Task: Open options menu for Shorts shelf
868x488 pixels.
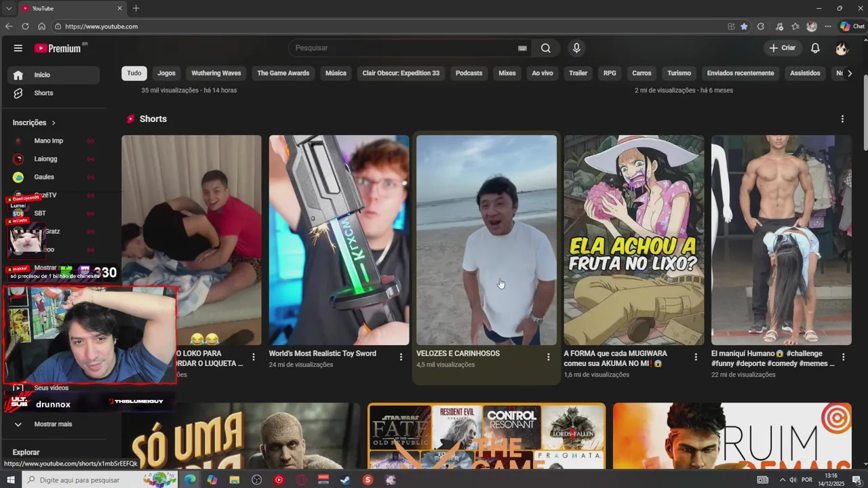Action: 842,119
